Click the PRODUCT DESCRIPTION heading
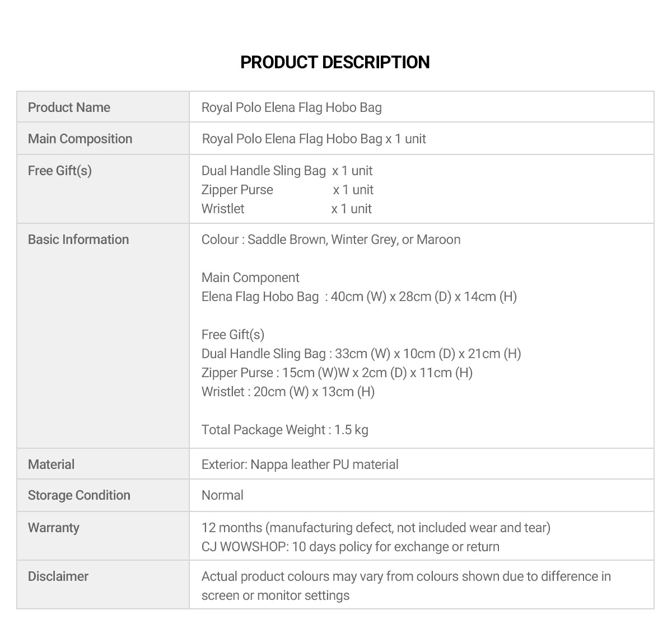672x634 pixels. [x=335, y=62]
